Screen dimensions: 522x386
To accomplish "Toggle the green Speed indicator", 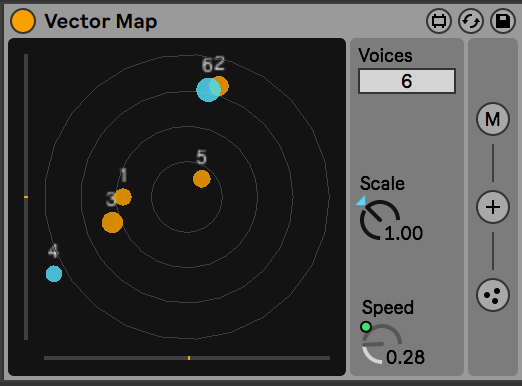I will tap(366, 327).
